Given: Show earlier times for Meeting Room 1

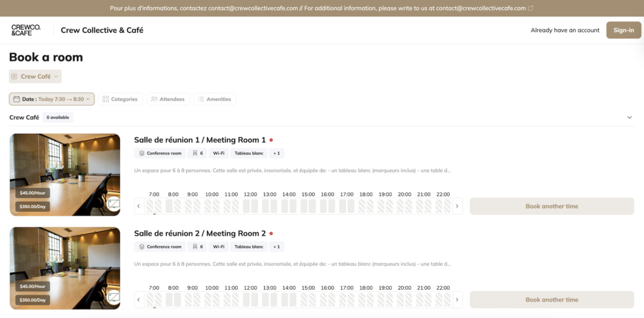Looking at the screenshot, I should pyautogui.click(x=139, y=206).
